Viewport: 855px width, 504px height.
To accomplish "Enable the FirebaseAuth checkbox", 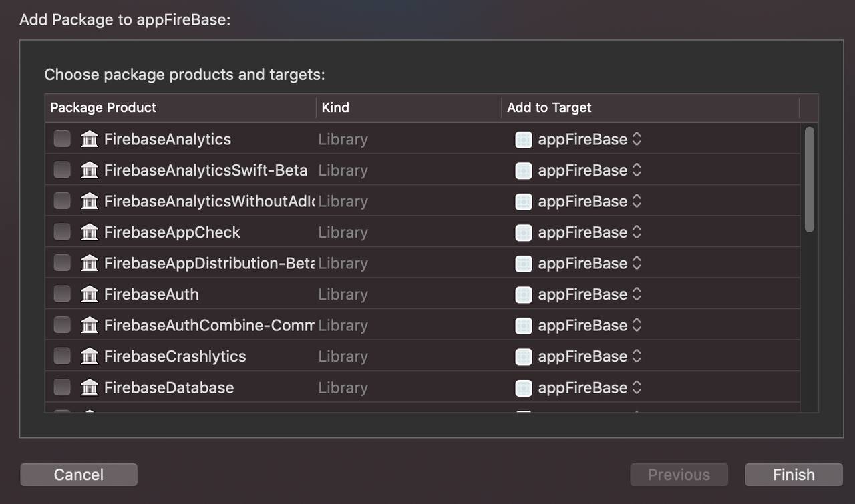I will point(62,294).
